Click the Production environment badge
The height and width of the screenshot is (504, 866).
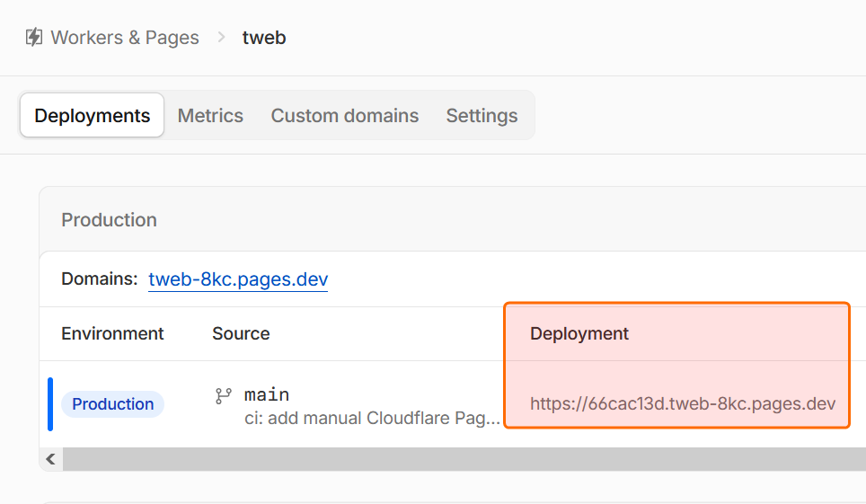(x=112, y=404)
